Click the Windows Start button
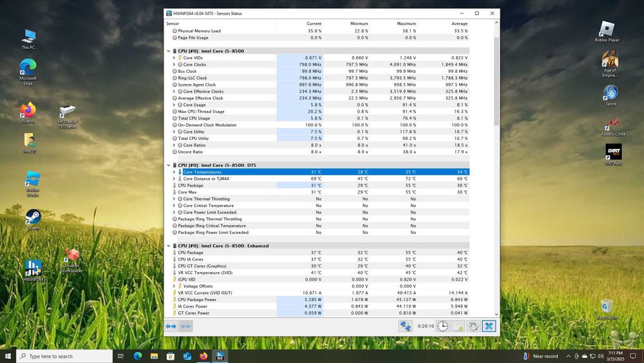This screenshot has height=363, width=644. 8,356
